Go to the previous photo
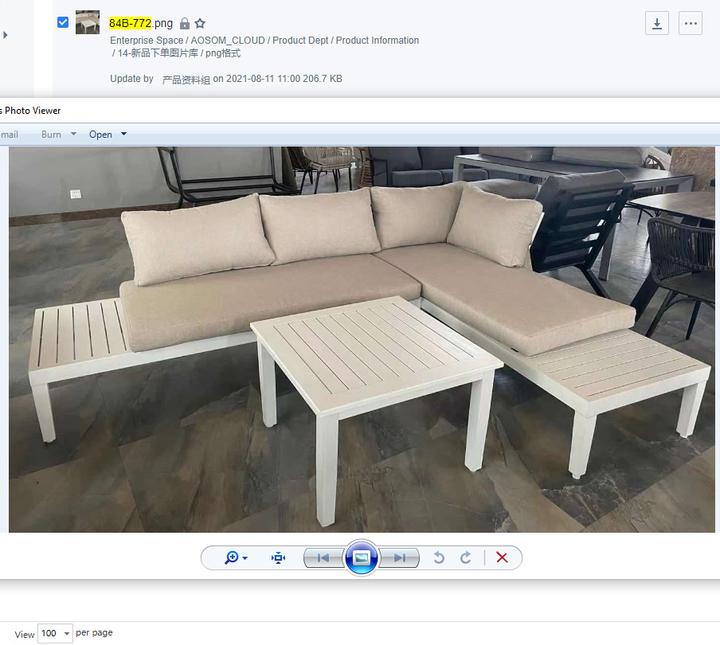The image size is (720, 645). point(323,558)
